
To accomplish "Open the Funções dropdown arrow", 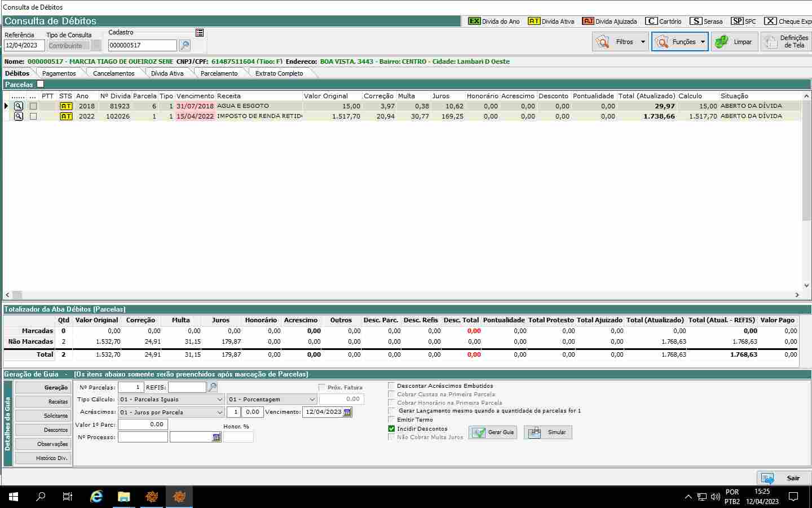I will 703,42.
